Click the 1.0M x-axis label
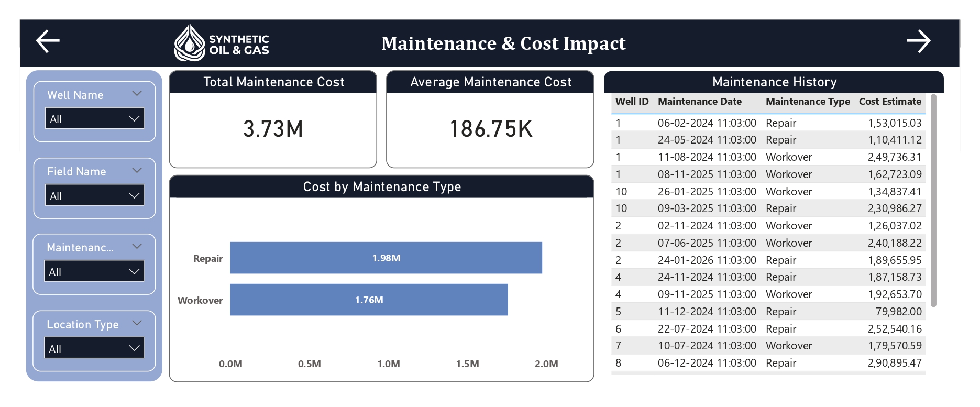The height and width of the screenshot is (407, 980). pyautogui.click(x=389, y=364)
